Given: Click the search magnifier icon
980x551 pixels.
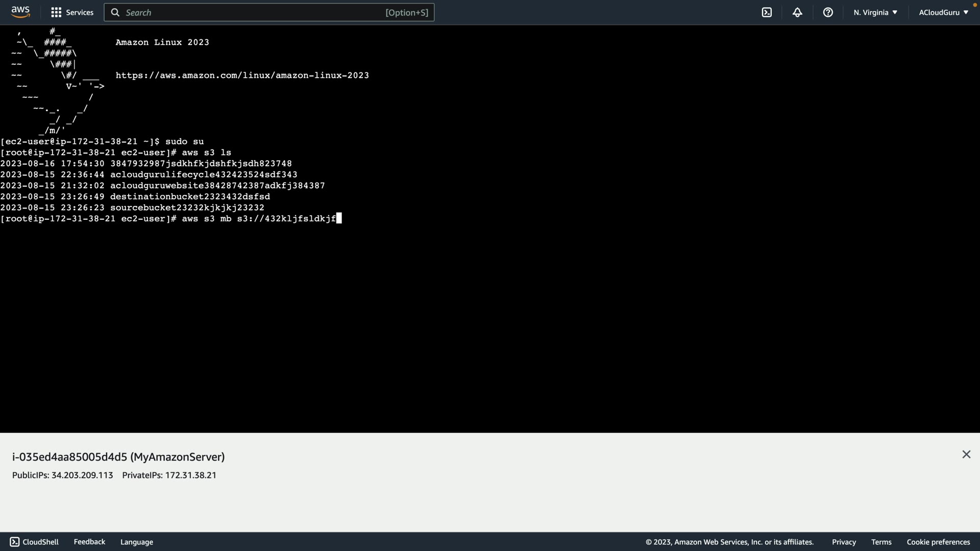Looking at the screenshot, I should (x=115, y=12).
